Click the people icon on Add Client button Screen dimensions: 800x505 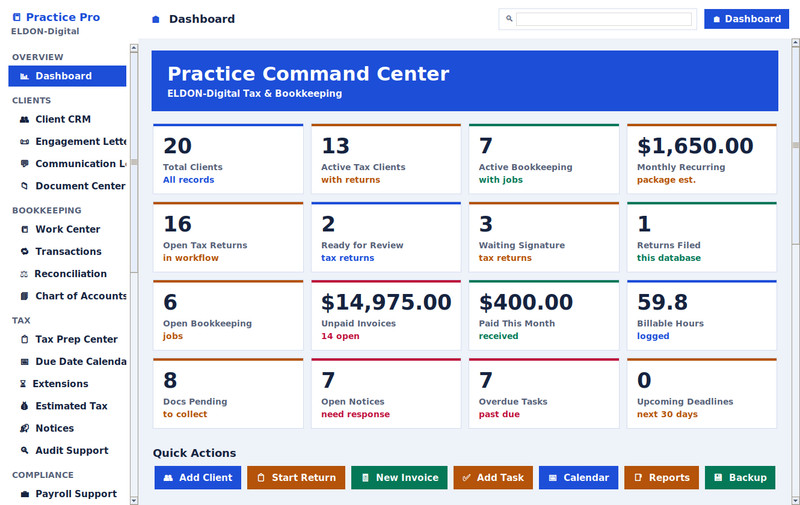(x=168, y=478)
